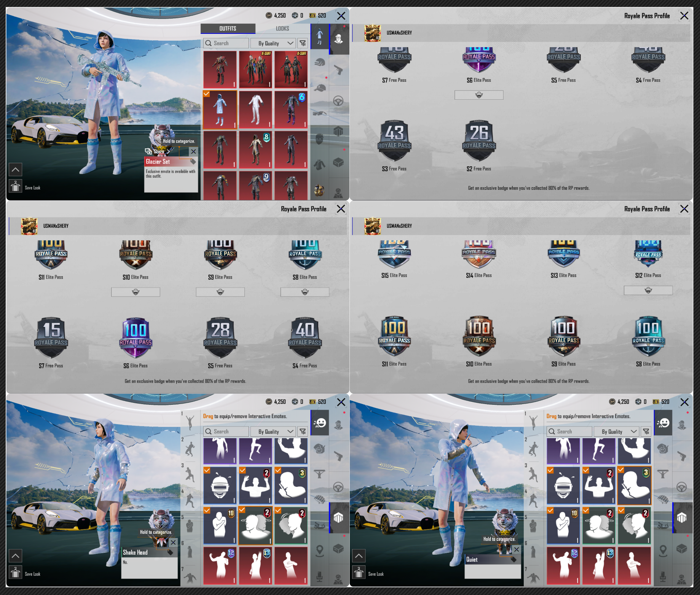Click the filter icon on the outfits screen

[303, 43]
